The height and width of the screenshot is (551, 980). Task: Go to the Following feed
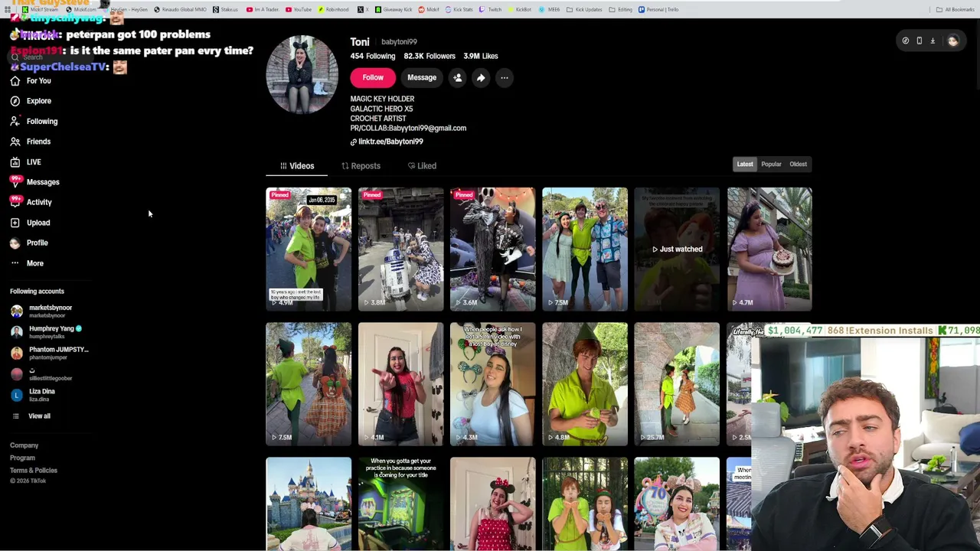(34, 121)
